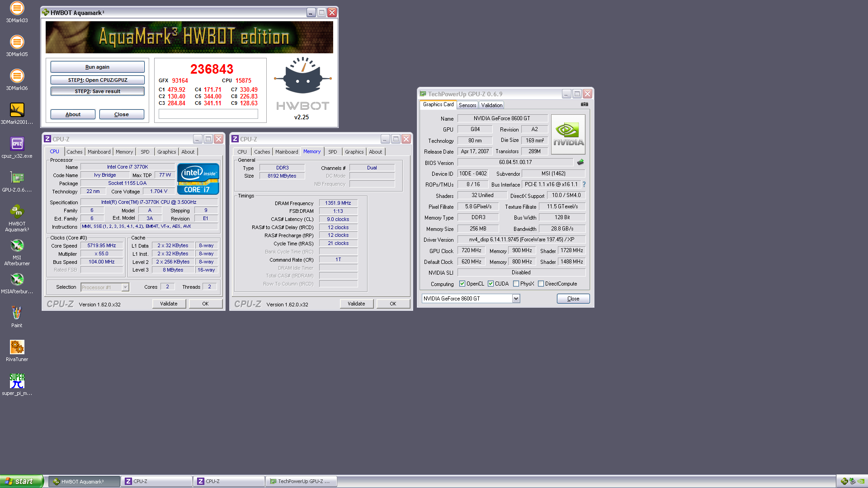Open the MSI Afterburner desktop icon
The width and height of the screenshot is (868, 488).
click(17, 252)
